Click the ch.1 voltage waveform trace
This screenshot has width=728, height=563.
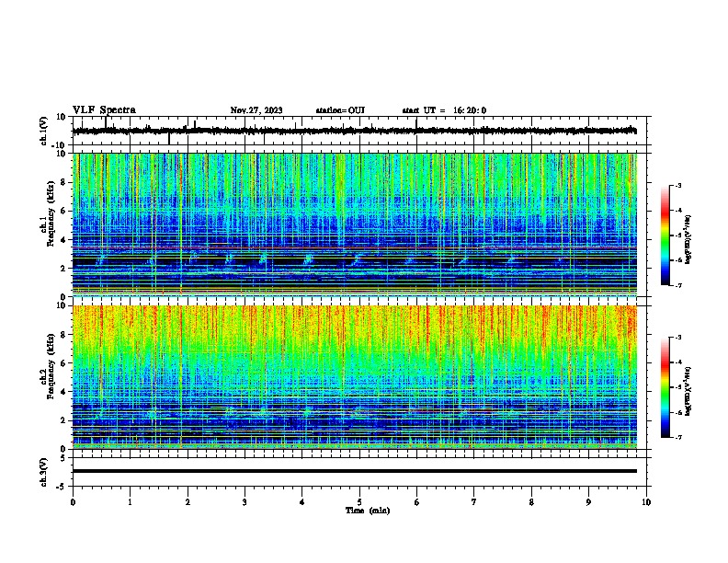point(354,131)
